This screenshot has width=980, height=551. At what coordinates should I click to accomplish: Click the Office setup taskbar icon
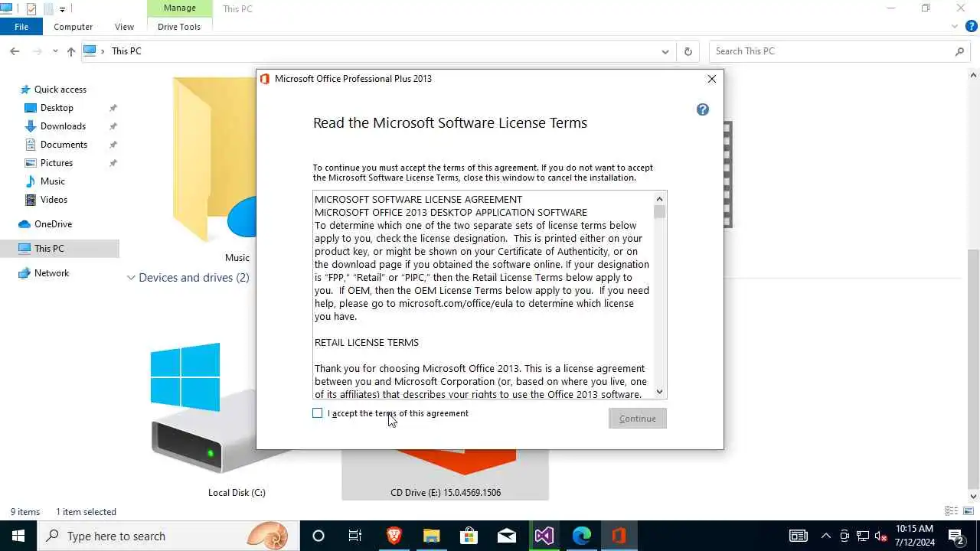tap(619, 536)
